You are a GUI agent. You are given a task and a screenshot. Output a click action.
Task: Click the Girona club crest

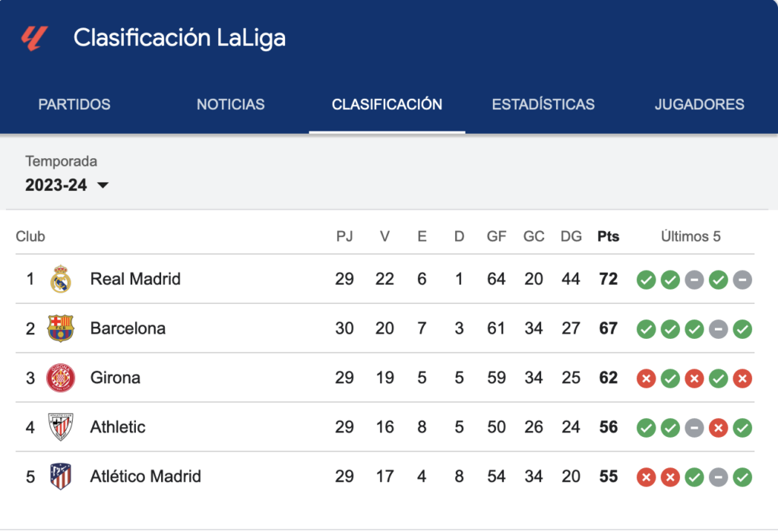tap(61, 378)
